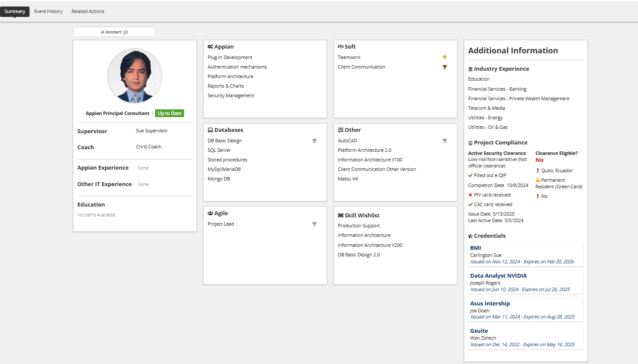Click the laptop icon beside Databases heading
Viewport: 638px width, 364px height.
click(210, 130)
